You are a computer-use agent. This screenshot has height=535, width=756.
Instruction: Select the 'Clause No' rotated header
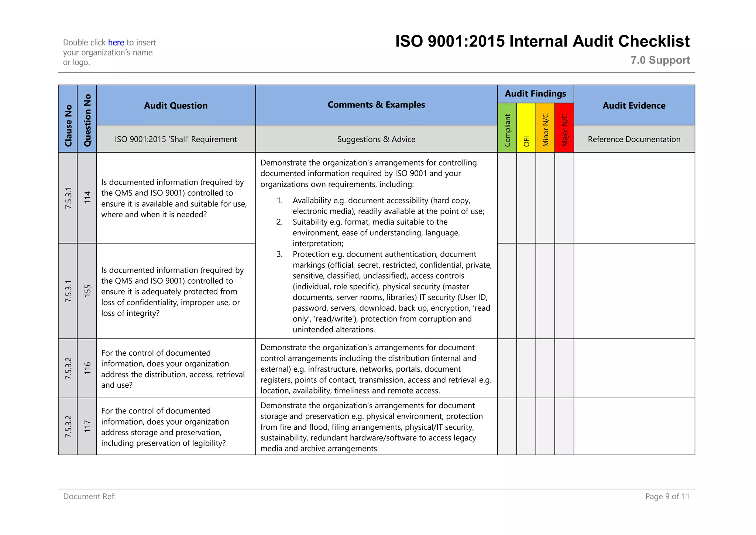(x=68, y=119)
